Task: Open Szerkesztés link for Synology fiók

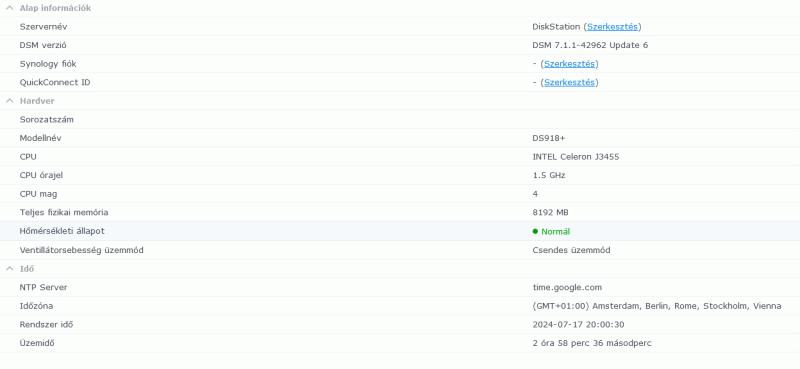Action: [569, 64]
